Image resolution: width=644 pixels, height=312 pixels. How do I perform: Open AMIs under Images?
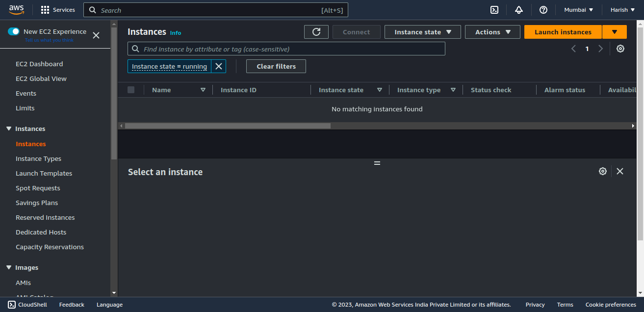click(x=23, y=283)
